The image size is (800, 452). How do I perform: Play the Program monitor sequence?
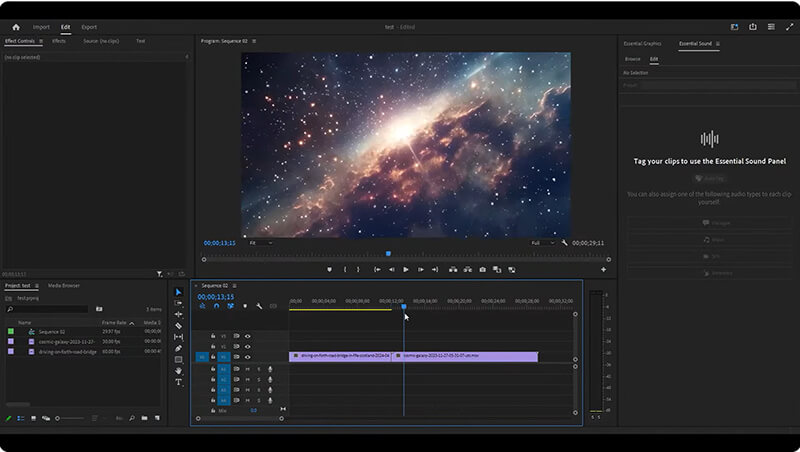point(406,269)
